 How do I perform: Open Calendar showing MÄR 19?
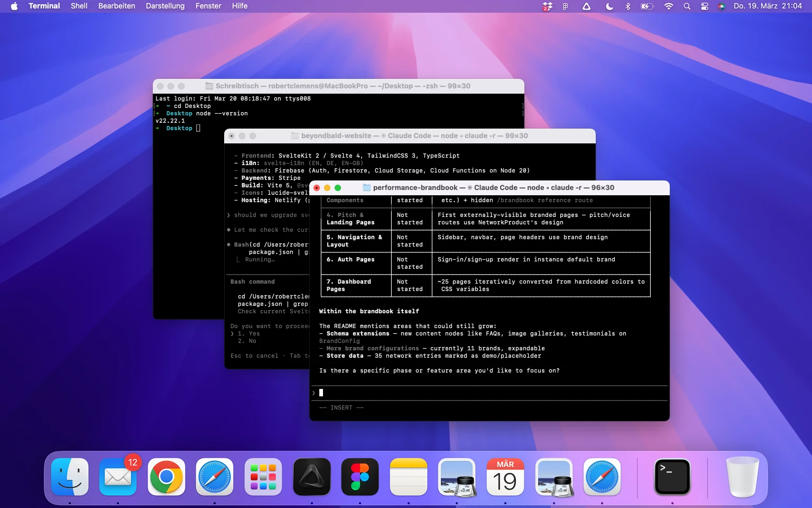(x=505, y=477)
